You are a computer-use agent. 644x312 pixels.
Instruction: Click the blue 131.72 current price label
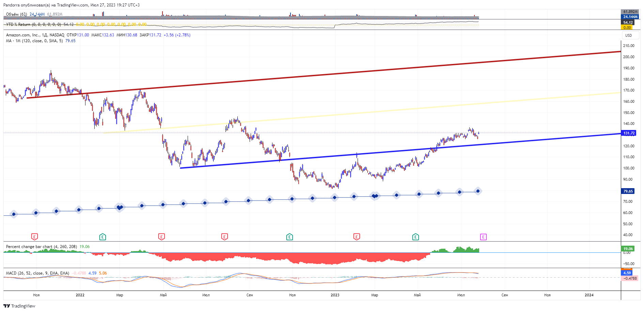coord(629,133)
